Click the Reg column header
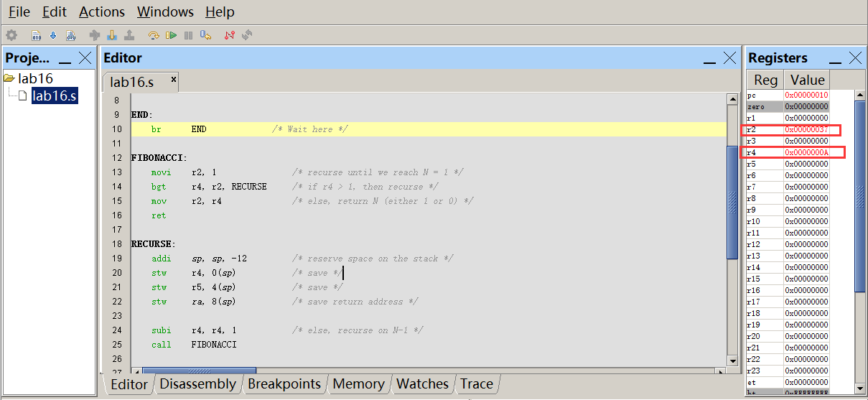The height and width of the screenshot is (400, 868). click(x=765, y=80)
